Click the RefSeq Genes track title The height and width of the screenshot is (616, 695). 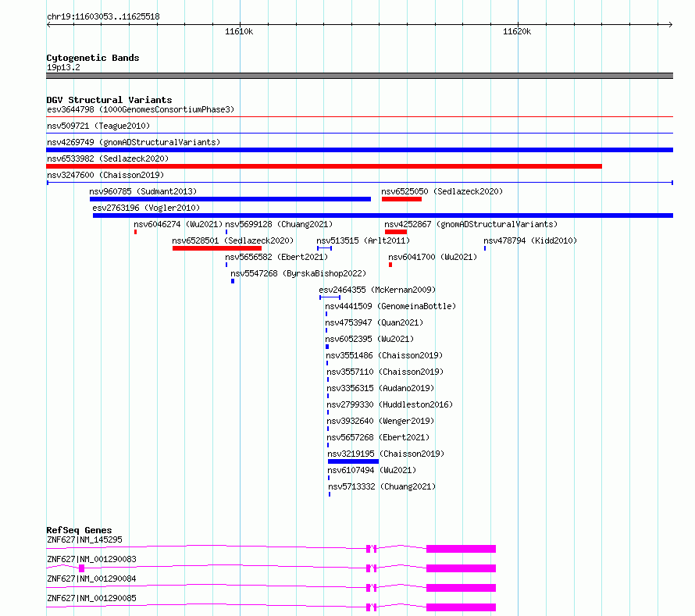(79, 530)
